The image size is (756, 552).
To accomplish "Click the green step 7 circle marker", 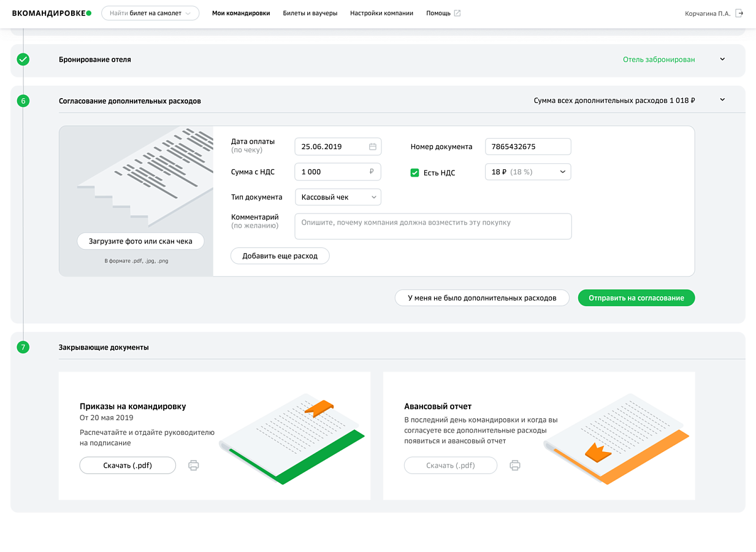I will pyautogui.click(x=23, y=347).
